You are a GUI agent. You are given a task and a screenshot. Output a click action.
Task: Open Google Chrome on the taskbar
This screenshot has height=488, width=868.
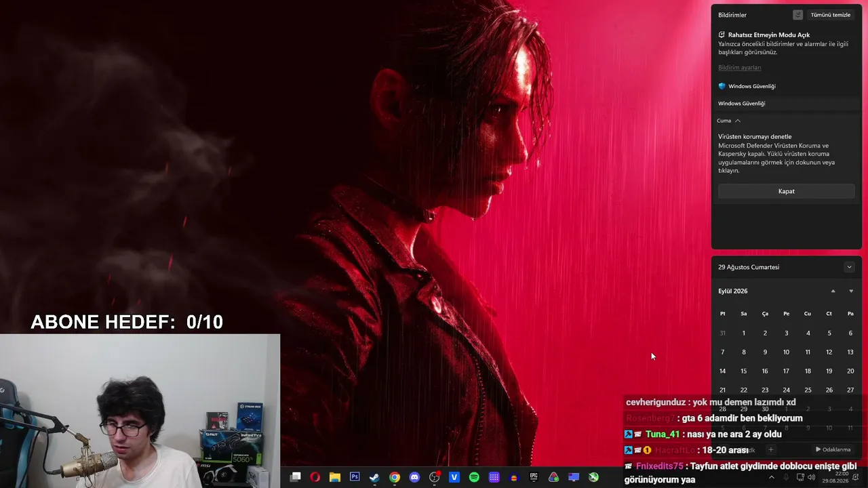point(394,477)
